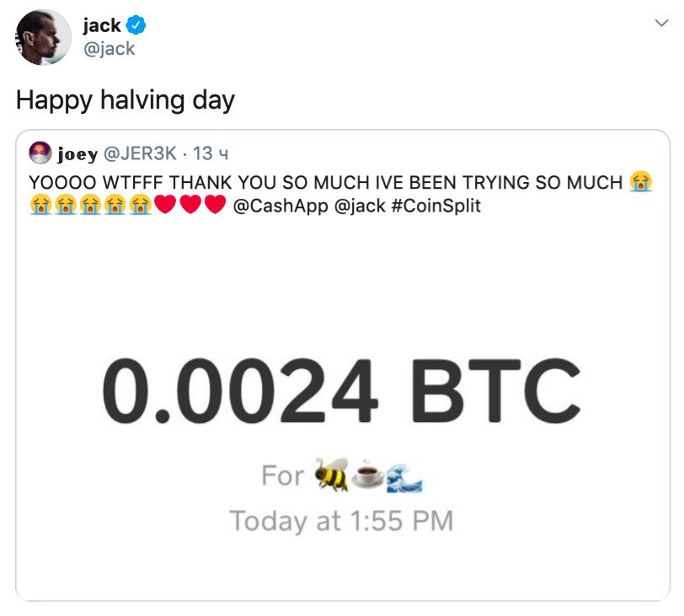Click the 'Today at 1:55 PM' text
This screenshot has width=684, height=616.
[x=341, y=521]
